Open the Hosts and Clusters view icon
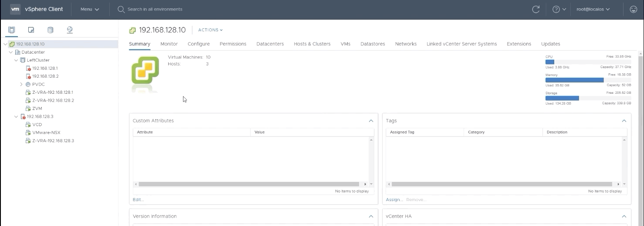This screenshot has height=226, width=644. (x=12, y=30)
